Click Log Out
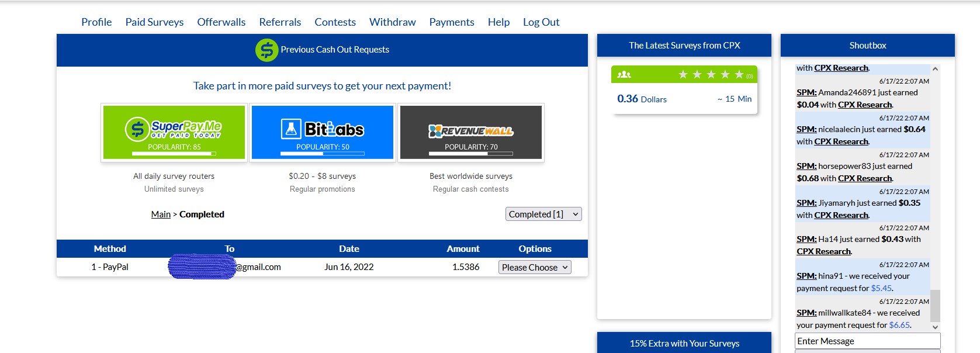 541,22
